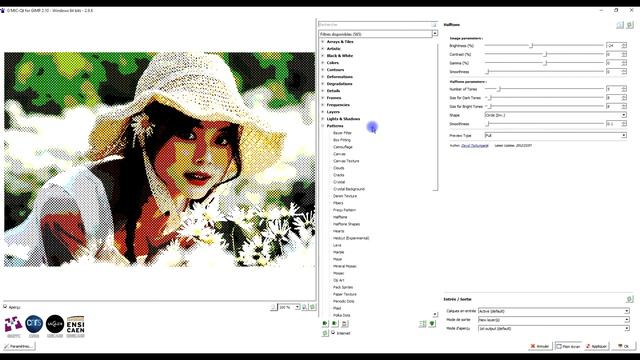The width and height of the screenshot is (640, 360).
Task: Select the Bayer Filter entry
Action: (x=342, y=133)
